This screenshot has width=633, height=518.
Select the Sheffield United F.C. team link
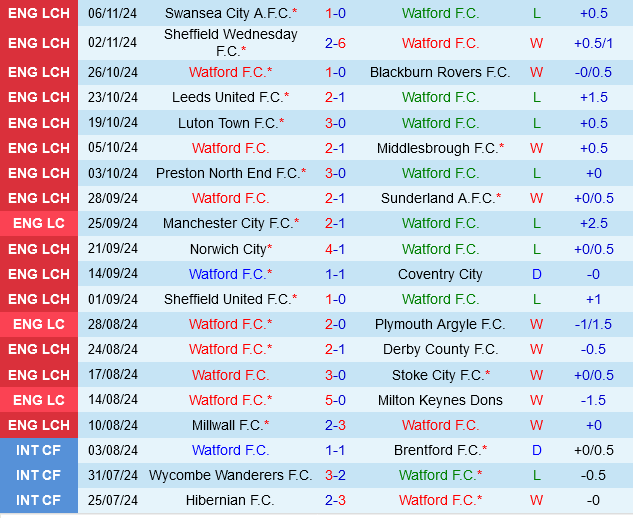(227, 299)
